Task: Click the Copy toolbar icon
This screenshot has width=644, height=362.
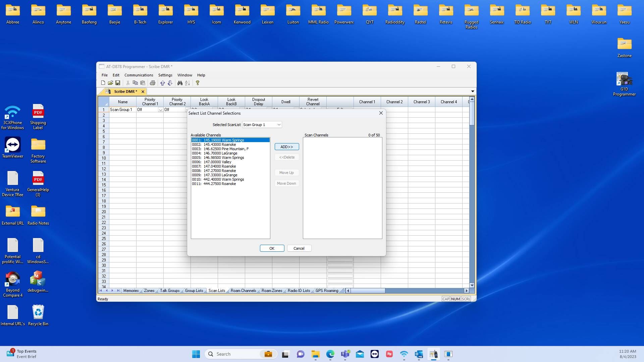Action: coord(135,83)
